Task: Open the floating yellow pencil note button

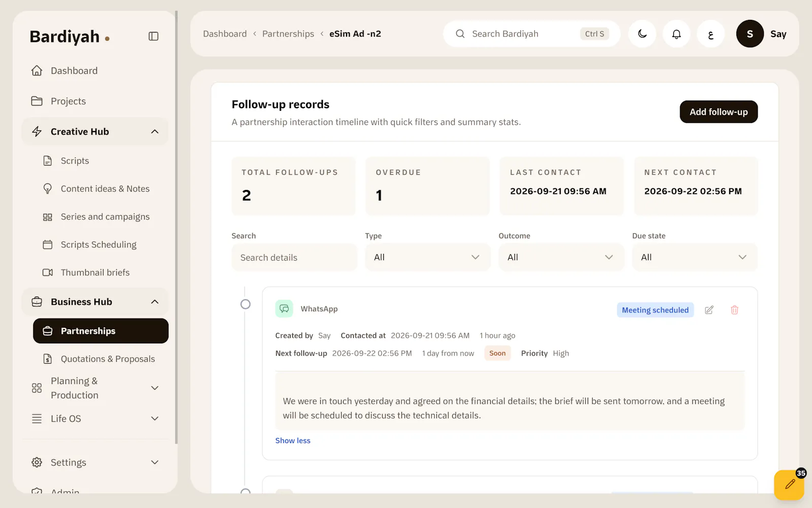Action: point(789,485)
